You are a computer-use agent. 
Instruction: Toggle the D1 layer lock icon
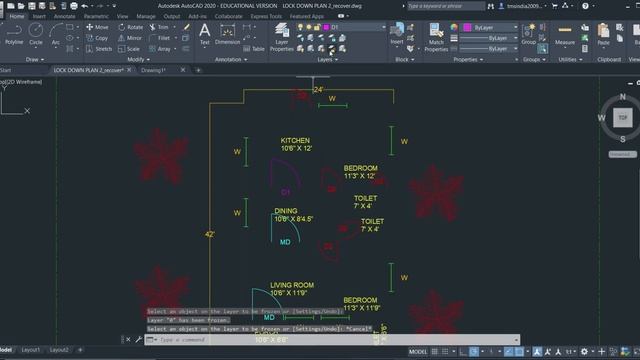pos(317,27)
